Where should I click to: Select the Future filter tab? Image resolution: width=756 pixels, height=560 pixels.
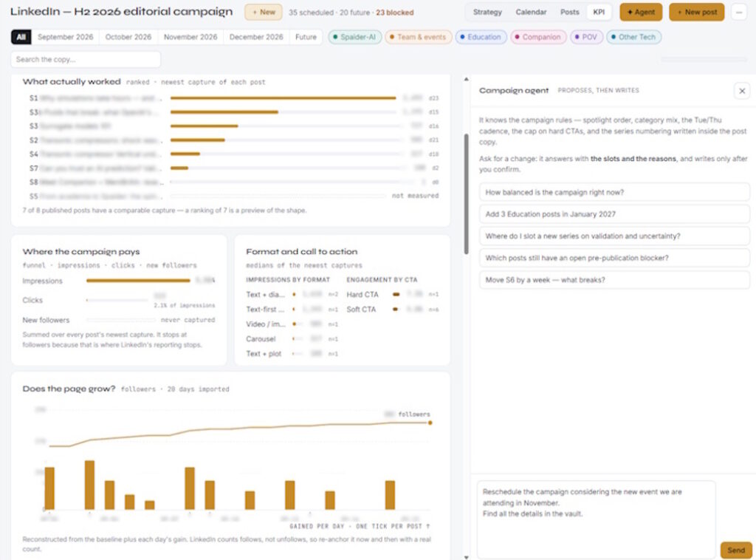tap(306, 37)
